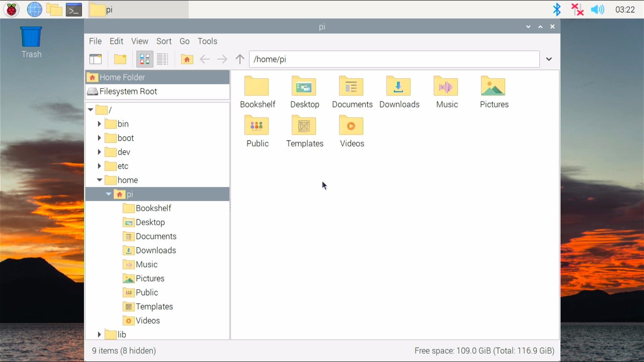Select the Music folder in the tree
This screenshot has width=644, height=362.
(147, 264)
